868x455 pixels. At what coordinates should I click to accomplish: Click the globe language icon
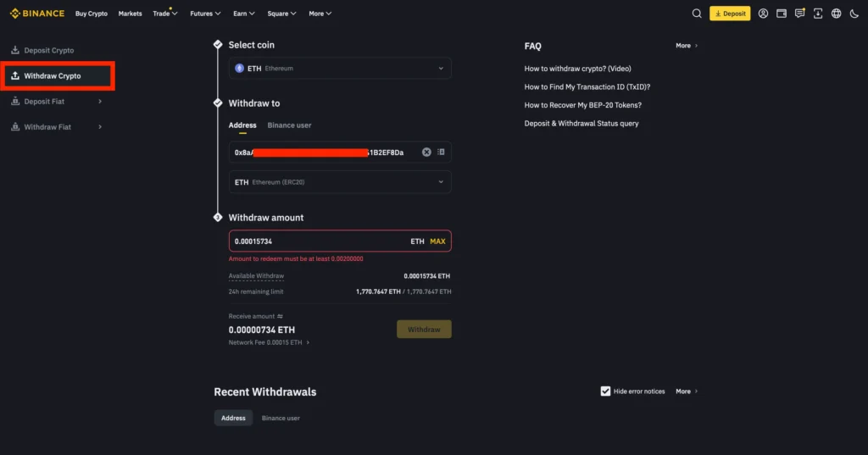[836, 14]
